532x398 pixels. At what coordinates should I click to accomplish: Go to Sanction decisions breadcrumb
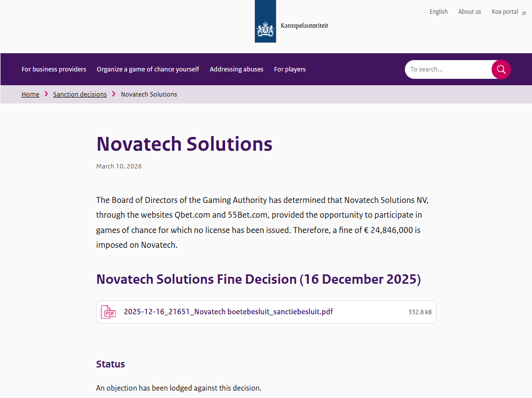(80, 94)
